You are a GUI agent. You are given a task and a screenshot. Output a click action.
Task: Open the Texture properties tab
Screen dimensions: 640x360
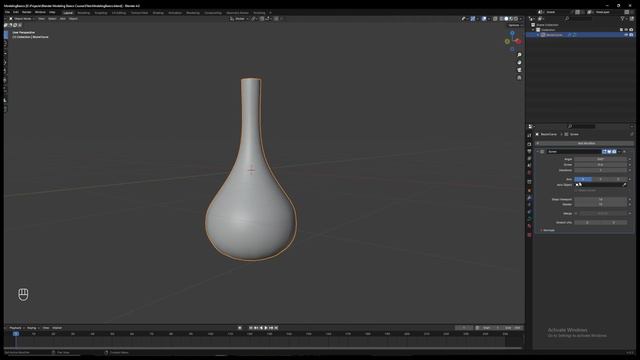529,235
